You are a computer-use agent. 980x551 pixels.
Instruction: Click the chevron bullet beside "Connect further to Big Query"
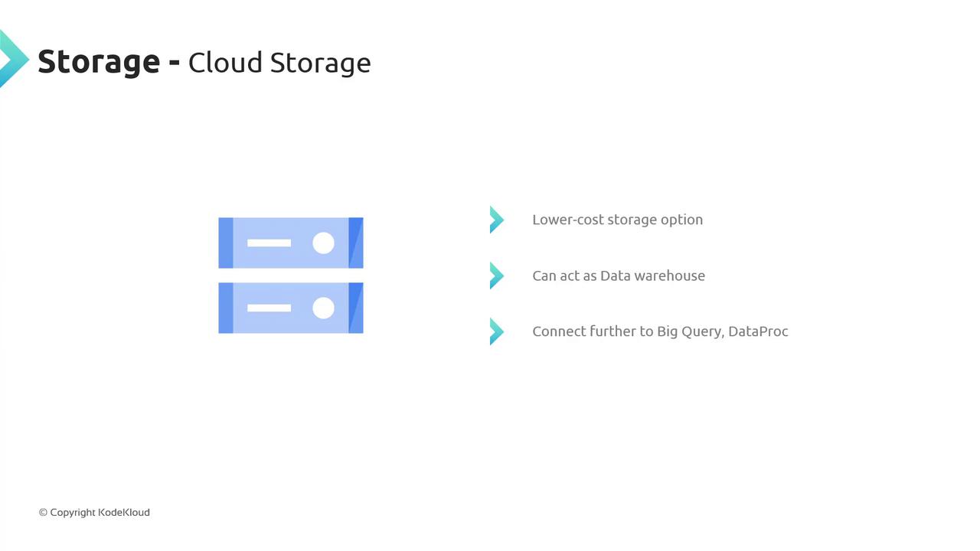tap(497, 331)
